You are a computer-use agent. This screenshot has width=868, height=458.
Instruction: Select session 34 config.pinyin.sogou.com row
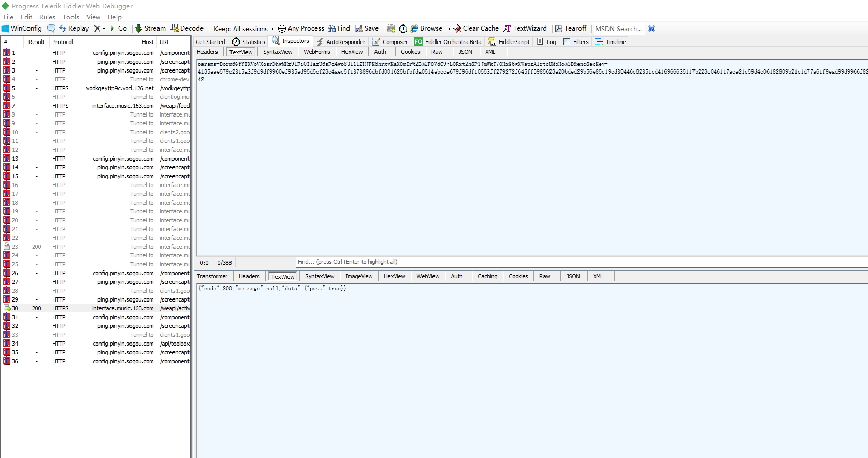pos(96,344)
